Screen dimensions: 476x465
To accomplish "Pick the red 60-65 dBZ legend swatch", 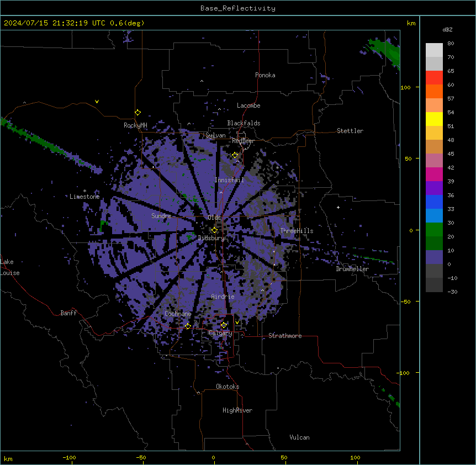I will pos(434,78).
